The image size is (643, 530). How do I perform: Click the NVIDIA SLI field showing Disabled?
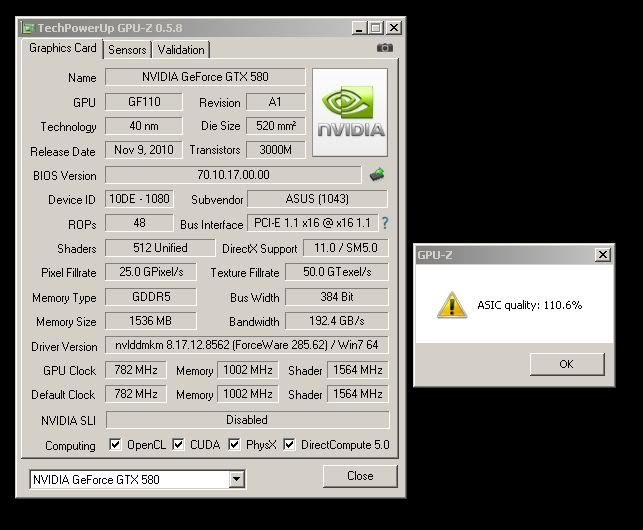248,420
